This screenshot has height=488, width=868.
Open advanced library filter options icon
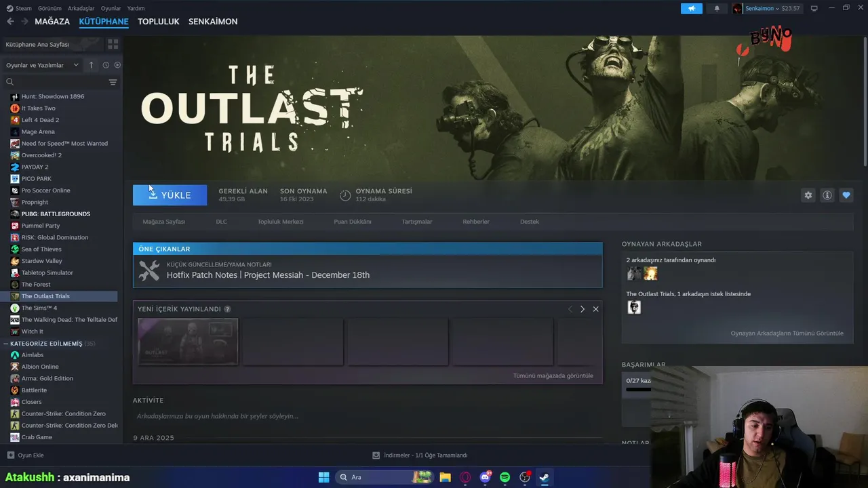[x=113, y=82]
